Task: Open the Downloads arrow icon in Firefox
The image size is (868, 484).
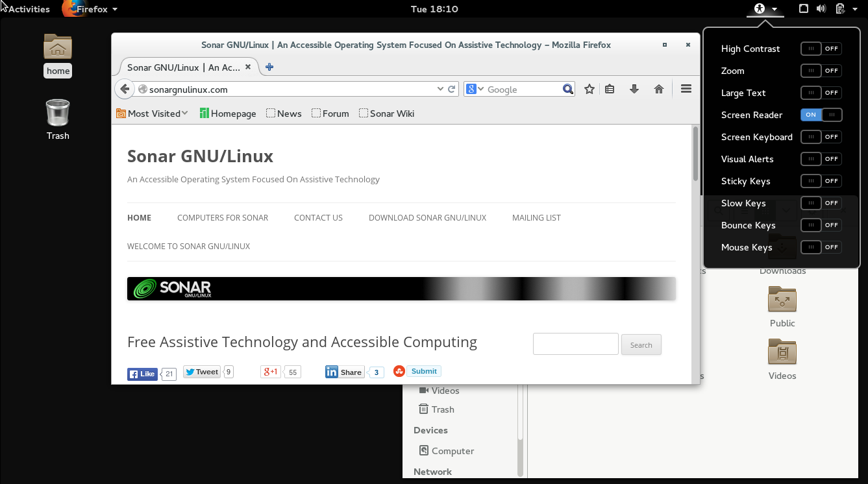Action: 634,90
